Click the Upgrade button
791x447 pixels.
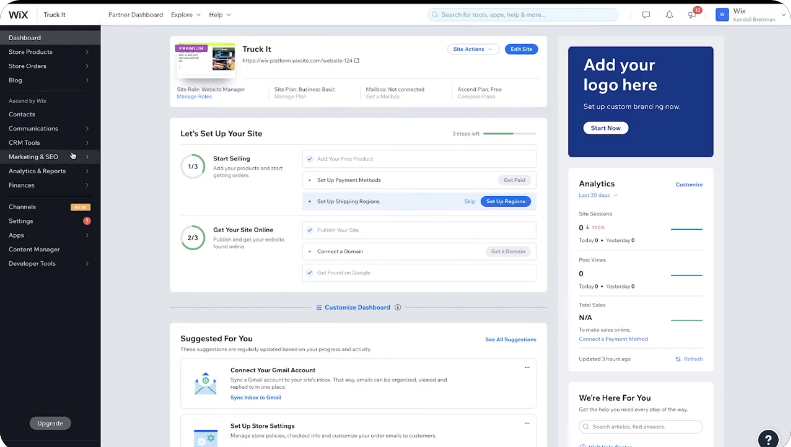point(50,423)
